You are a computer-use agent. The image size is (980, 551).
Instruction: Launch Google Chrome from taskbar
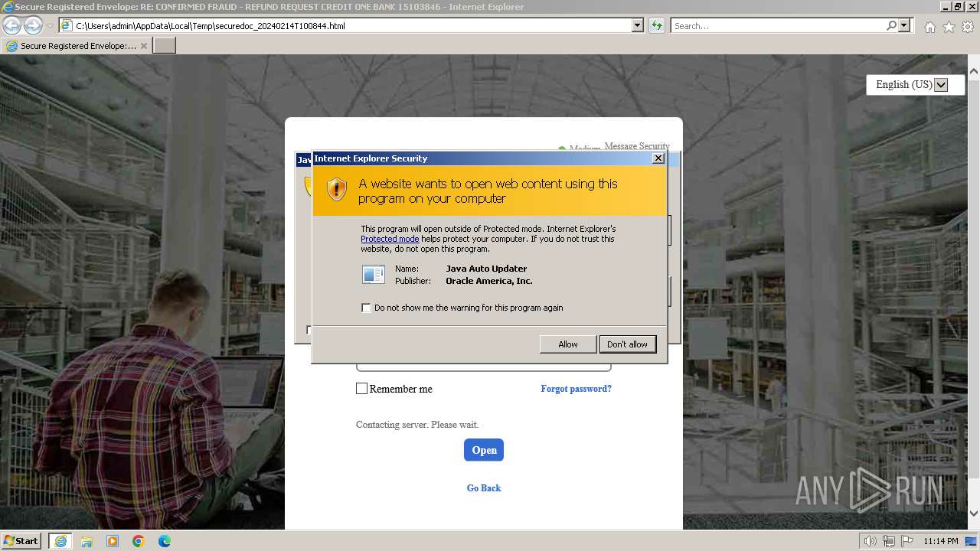[139, 541]
